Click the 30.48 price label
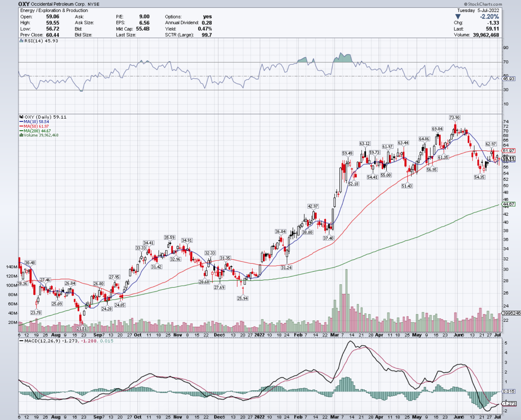Image resolution: width=521 pixels, height=420 pixels. (x=30, y=263)
